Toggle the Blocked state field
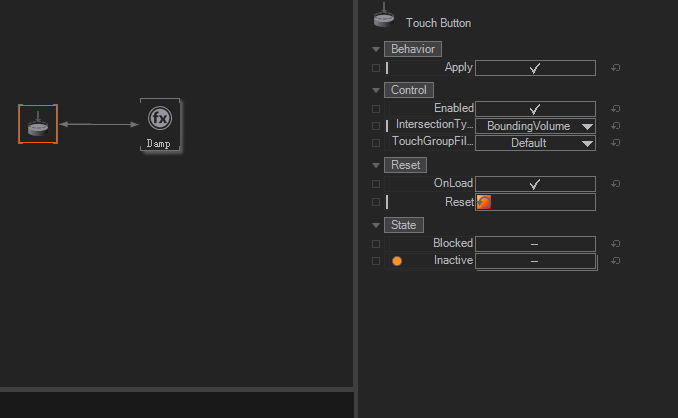Viewport: 678px width, 418px height. [535, 244]
